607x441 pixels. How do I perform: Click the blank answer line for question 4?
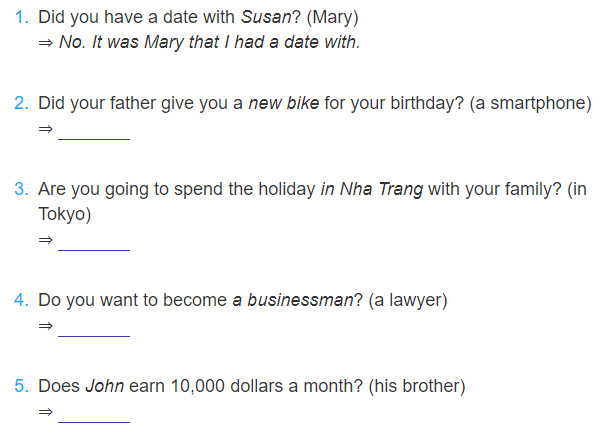94,335
